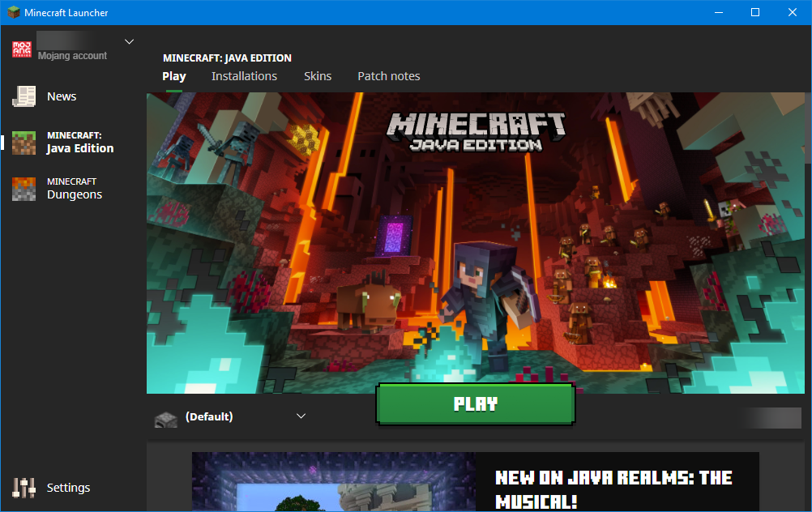Click the Minecraft Launcher title bar icon

click(x=14, y=12)
